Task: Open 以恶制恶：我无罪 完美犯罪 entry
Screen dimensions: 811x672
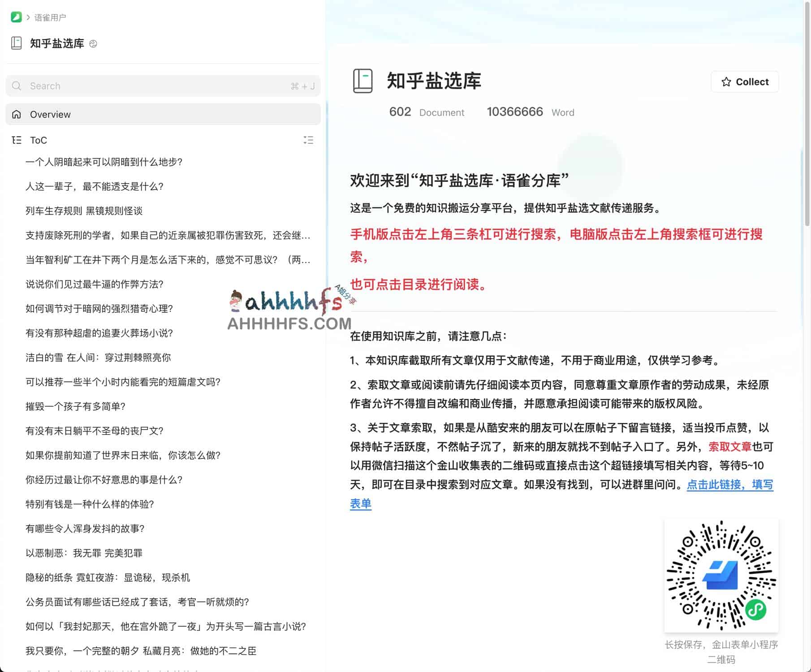Action: [84, 553]
